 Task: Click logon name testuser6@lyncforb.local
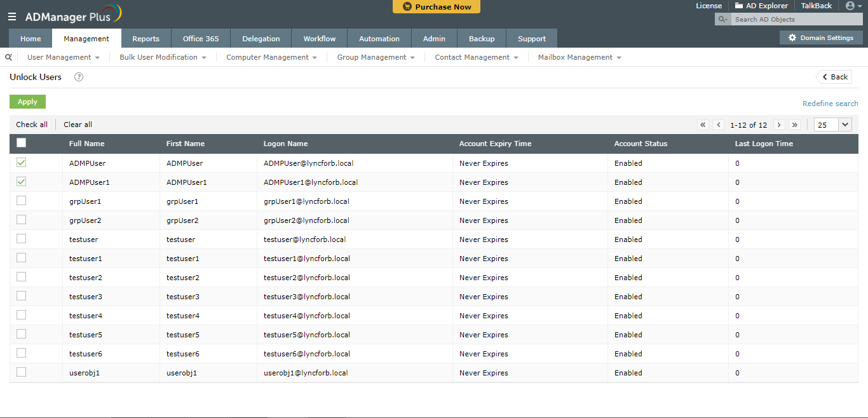[307, 354]
